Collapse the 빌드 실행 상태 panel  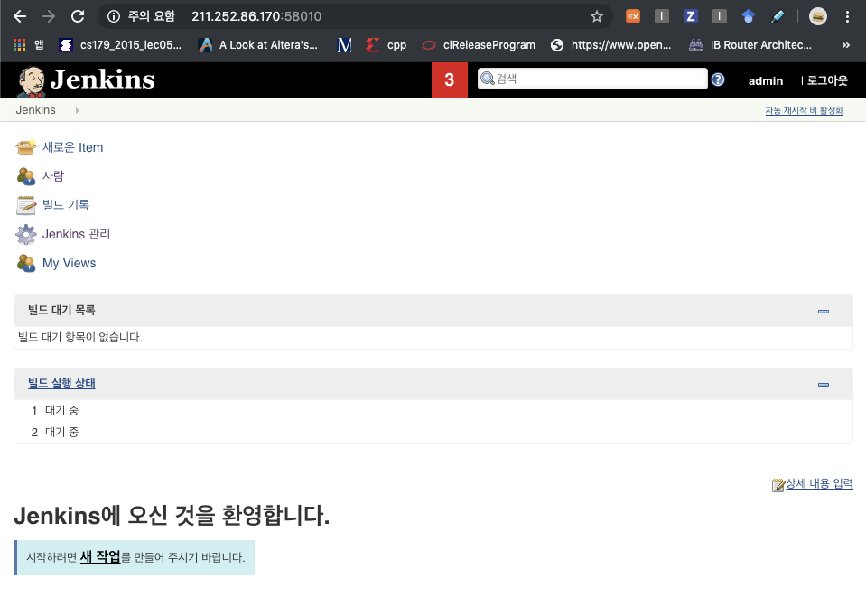(824, 385)
